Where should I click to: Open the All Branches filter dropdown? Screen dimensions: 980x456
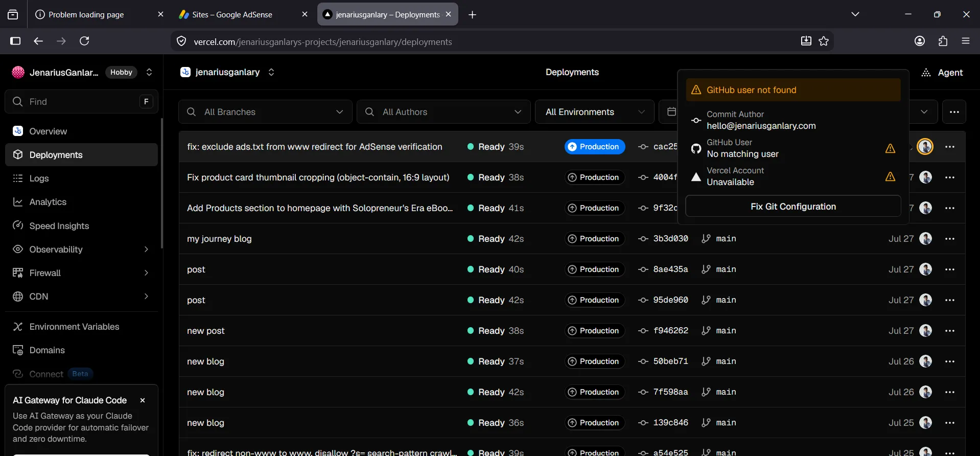coord(265,112)
